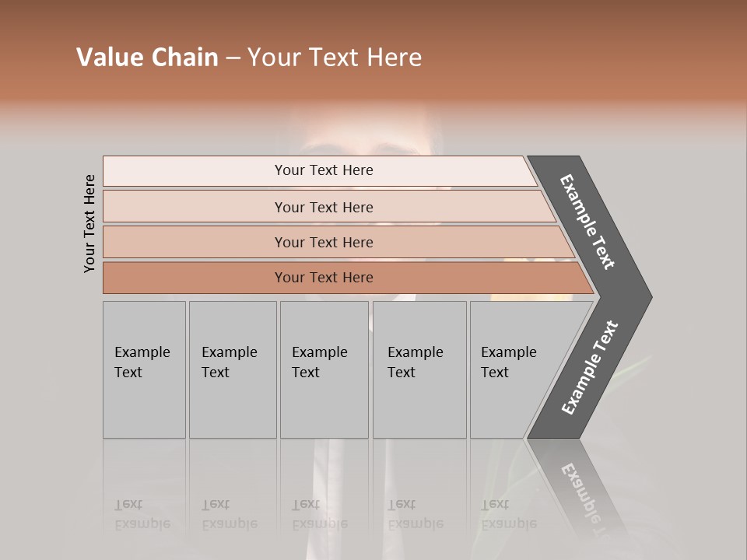The image size is (747, 560).
Task: Click the second box's mirrored reflection text
Action: click(230, 514)
